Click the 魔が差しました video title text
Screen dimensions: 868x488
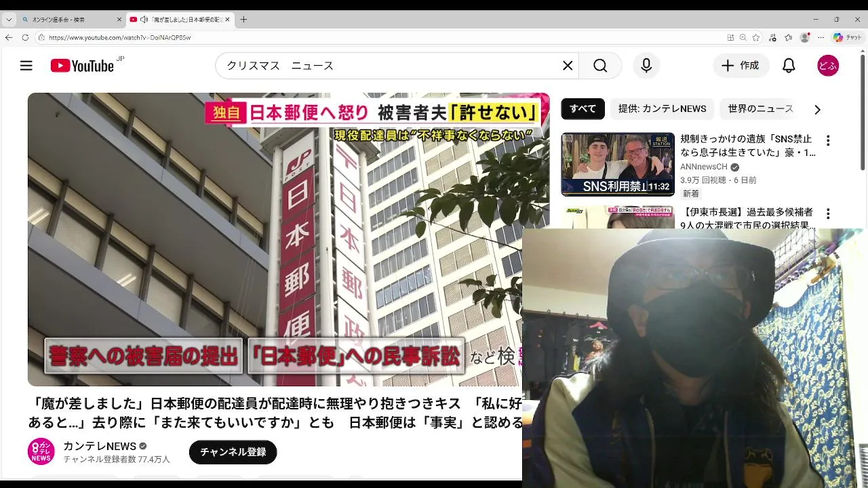tap(275, 413)
